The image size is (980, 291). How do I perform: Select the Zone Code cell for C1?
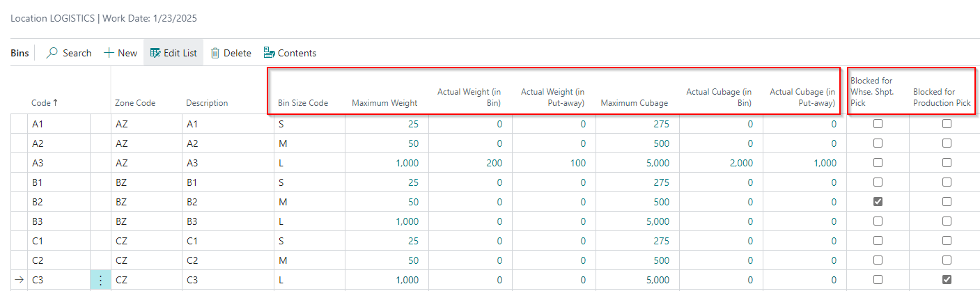pyautogui.click(x=121, y=241)
